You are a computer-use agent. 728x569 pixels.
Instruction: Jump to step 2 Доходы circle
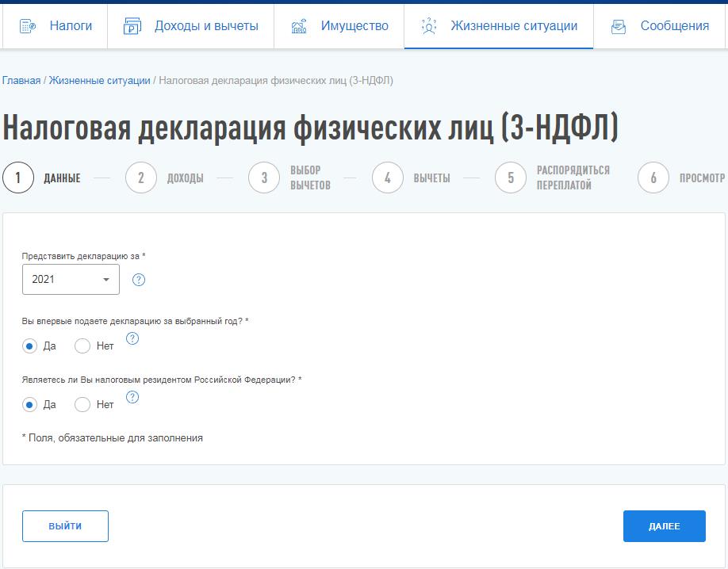coord(140,178)
